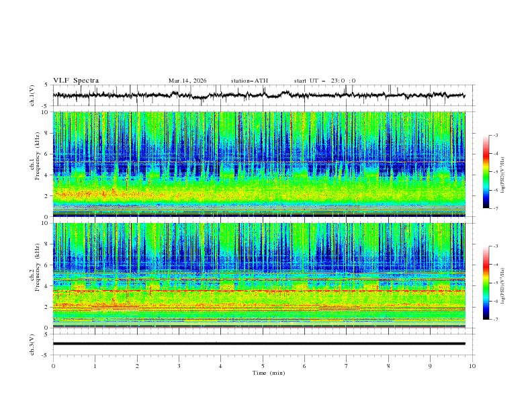Select the date 'Mar.14, 2026' in header
Viewport: 532px width, 411px height.
coord(187,81)
